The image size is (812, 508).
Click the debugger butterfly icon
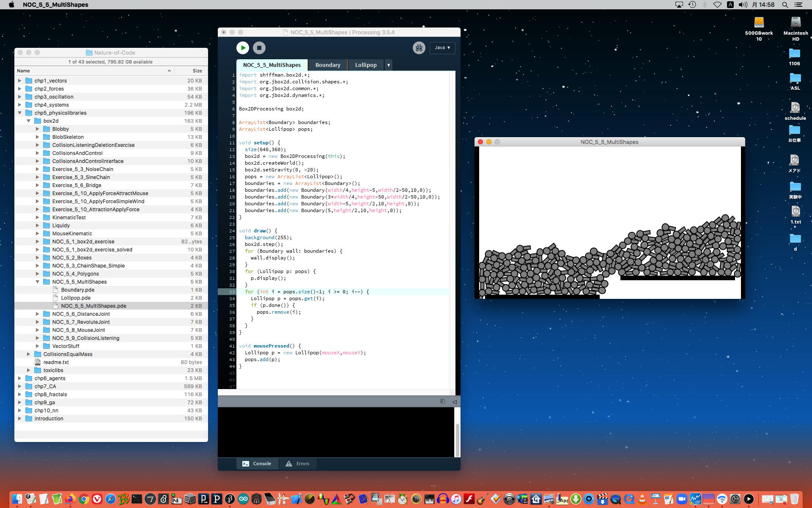(x=419, y=48)
